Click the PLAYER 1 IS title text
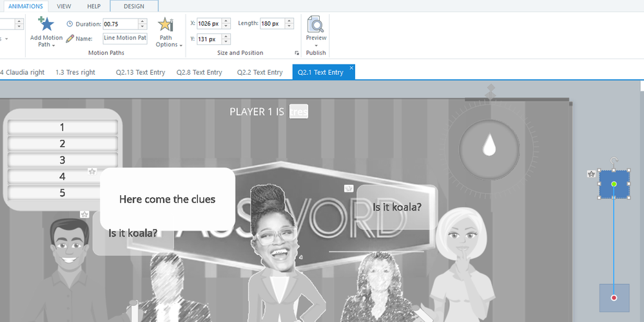Image resolution: width=644 pixels, height=322 pixels. 257,111
